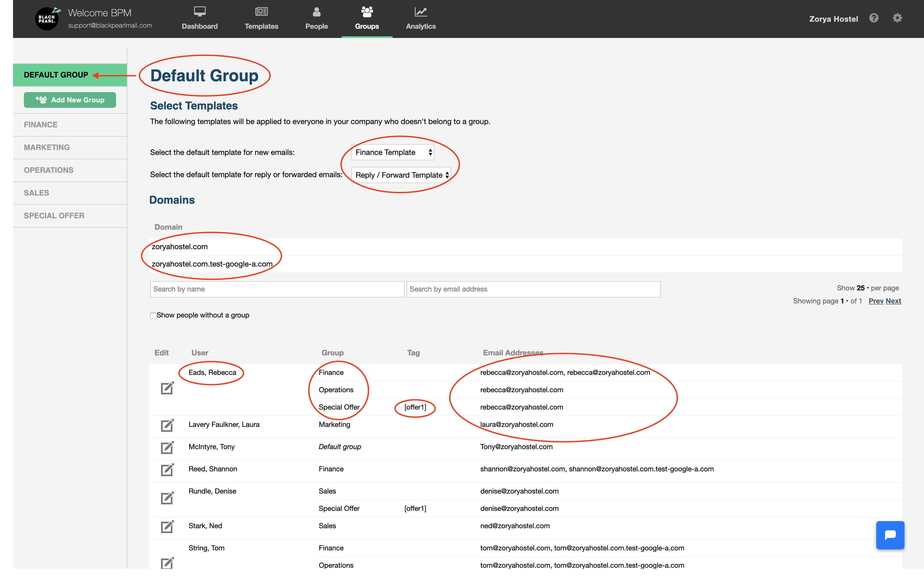Click edit icon for Eads, Rebecca
Screen dimensions: 924x584
click(167, 388)
